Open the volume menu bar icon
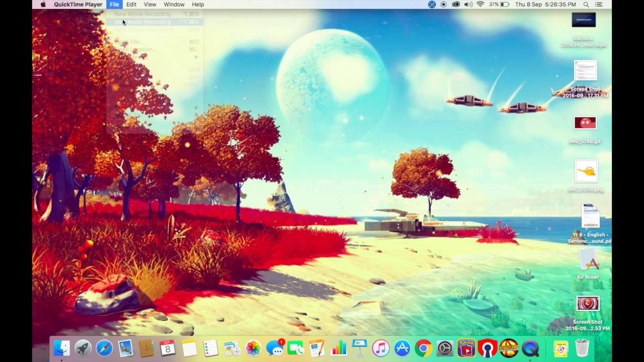Image resolution: width=644 pixels, height=362 pixels. pyautogui.click(x=468, y=5)
